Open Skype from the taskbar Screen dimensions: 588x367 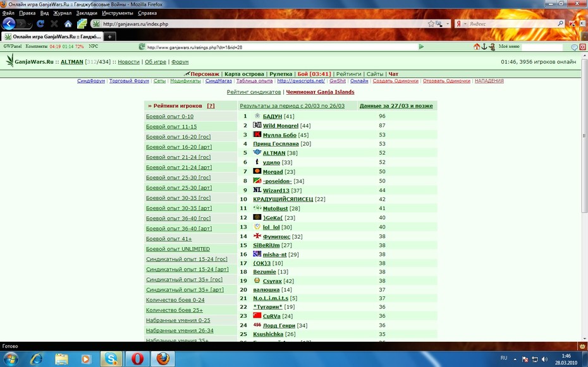tap(111, 359)
